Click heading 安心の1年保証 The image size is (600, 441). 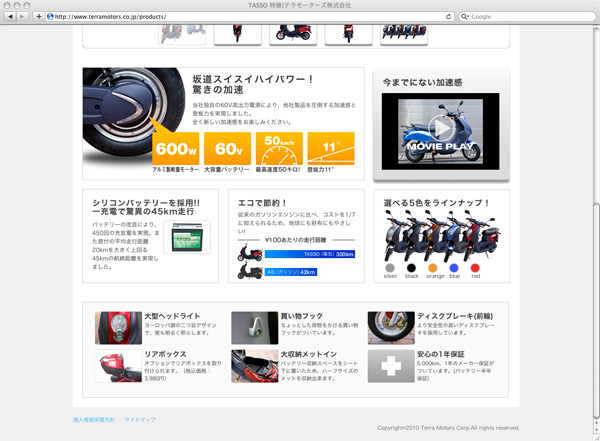pos(440,354)
